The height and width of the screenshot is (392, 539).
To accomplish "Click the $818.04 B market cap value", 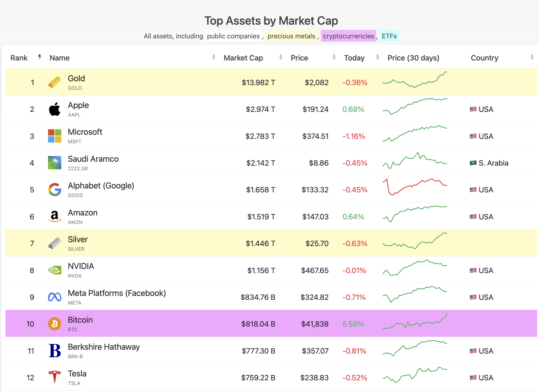I will 258,324.
